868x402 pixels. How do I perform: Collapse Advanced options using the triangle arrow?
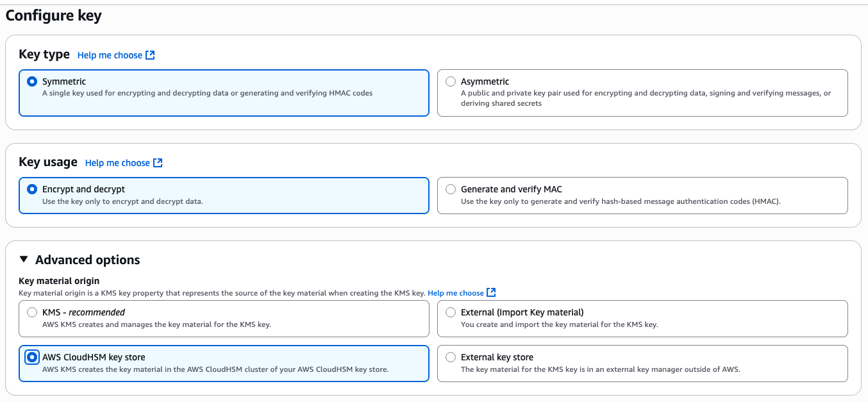point(24,260)
